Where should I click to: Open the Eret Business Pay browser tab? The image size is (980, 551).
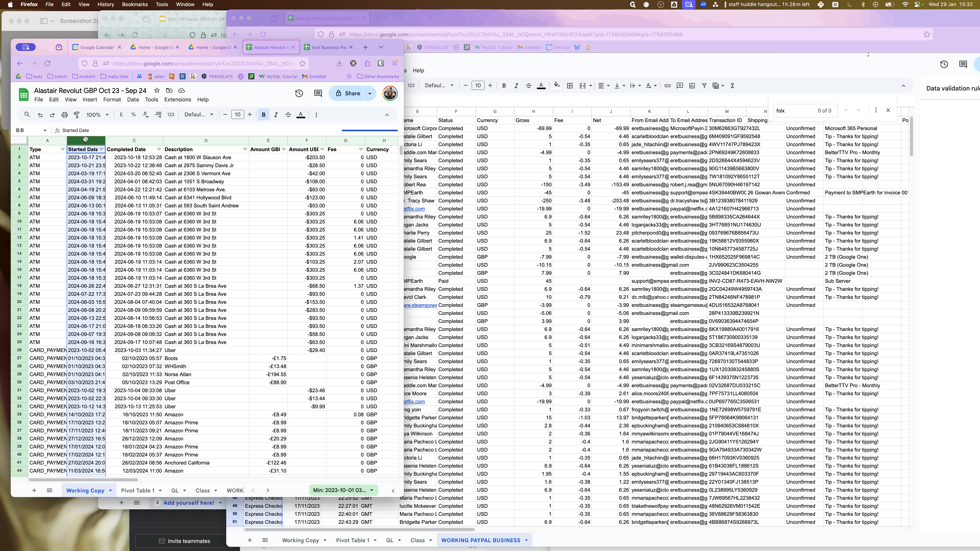[x=329, y=47]
